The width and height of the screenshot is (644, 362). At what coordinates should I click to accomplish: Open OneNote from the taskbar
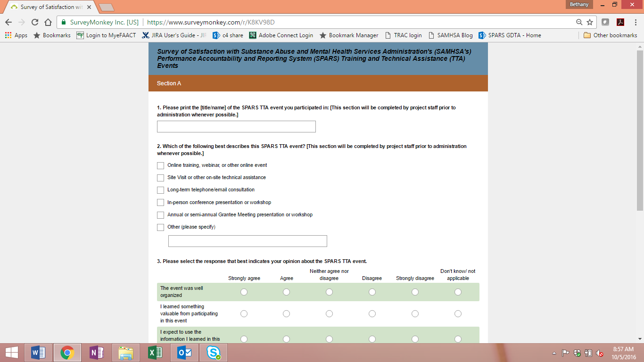(x=97, y=353)
